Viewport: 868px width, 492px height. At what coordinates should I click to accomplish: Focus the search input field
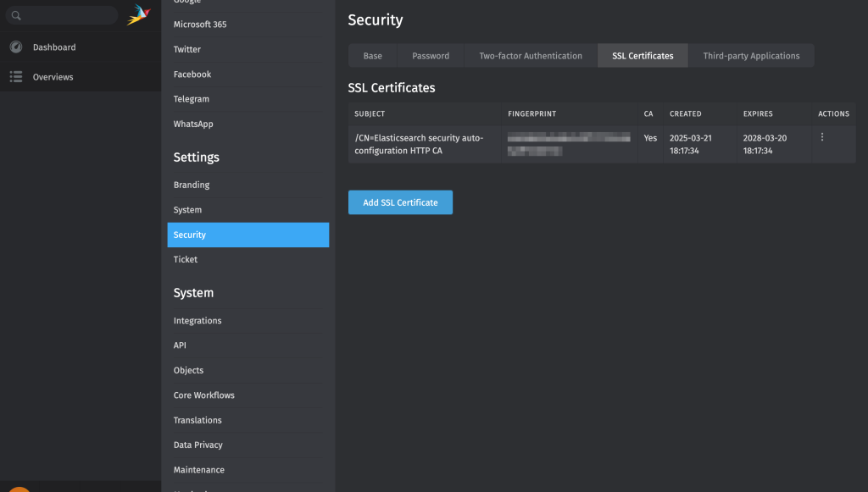[x=68, y=15]
